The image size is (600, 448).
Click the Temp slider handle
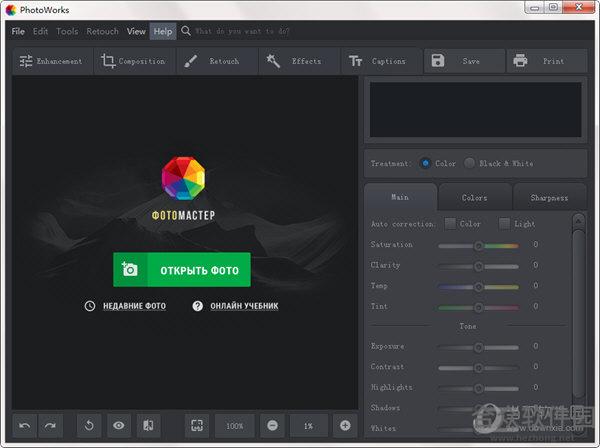pos(478,287)
